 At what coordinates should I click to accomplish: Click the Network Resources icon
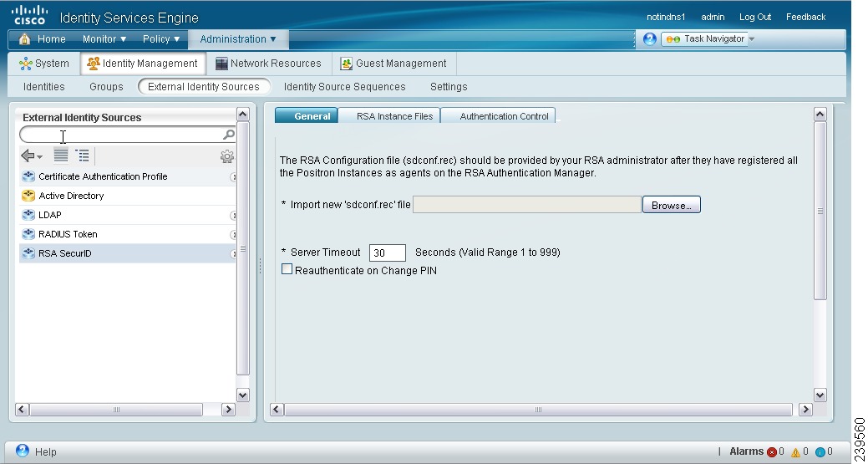(221, 64)
